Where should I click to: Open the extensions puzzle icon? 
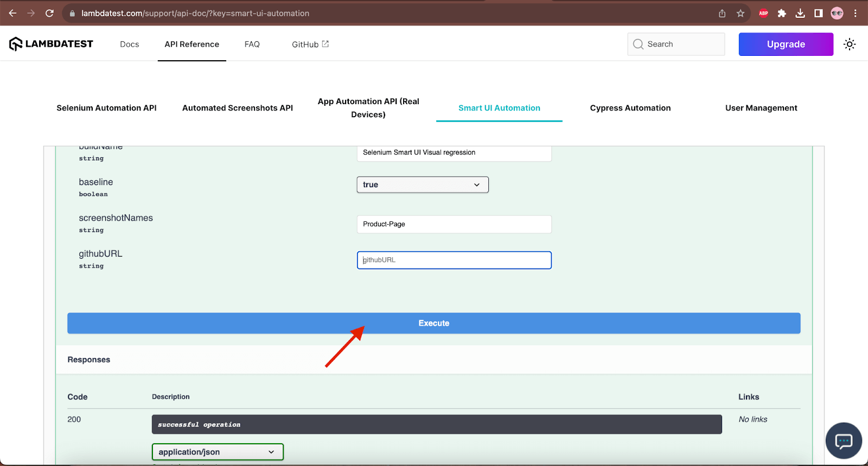(782, 14)
